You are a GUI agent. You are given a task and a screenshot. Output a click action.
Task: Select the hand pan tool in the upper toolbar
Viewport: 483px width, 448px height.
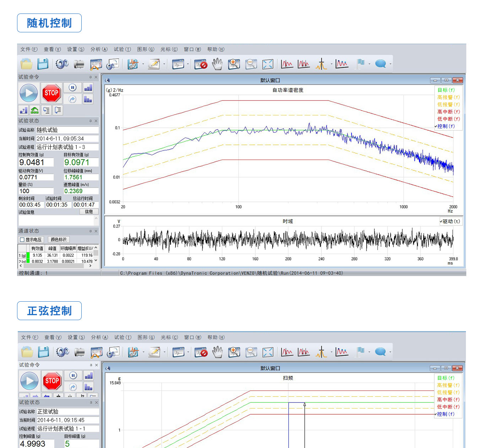tap(217, 64)
